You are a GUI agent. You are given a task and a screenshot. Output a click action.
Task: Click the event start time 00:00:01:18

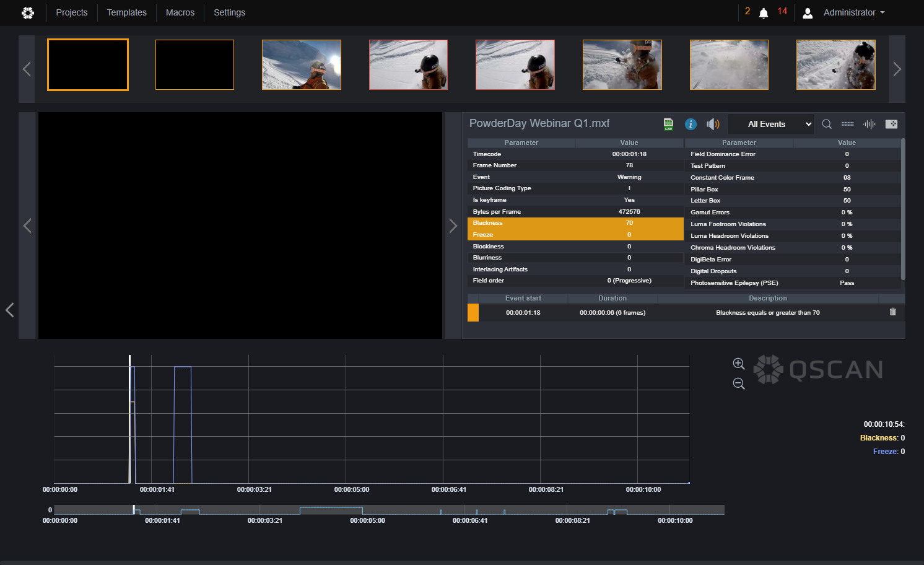[523, 313]
